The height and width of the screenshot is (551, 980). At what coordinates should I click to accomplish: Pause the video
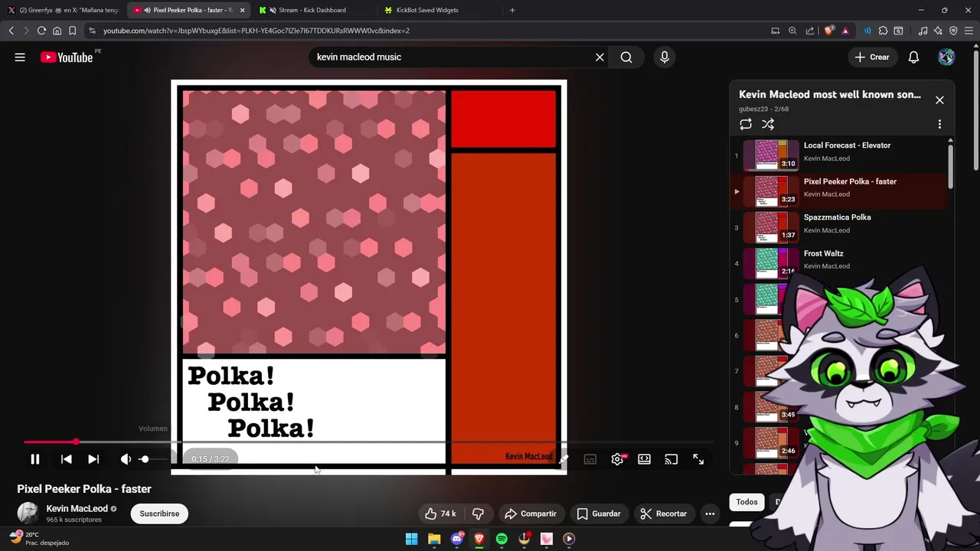tap(35, 459)
